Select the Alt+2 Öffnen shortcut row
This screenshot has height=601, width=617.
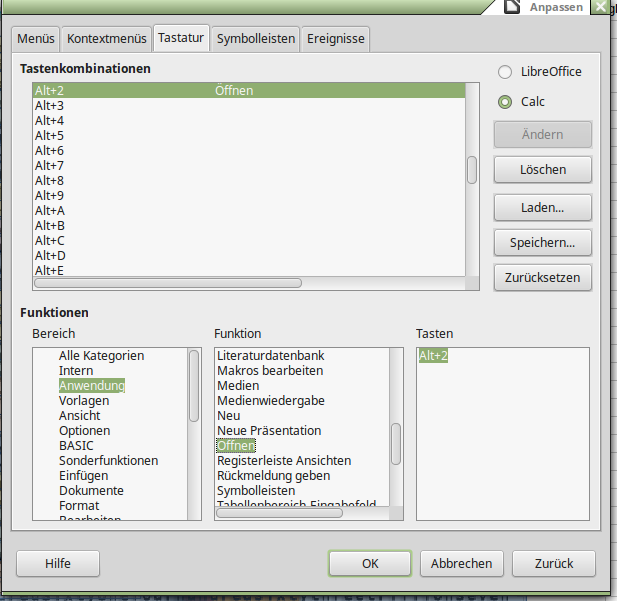pyautogui.click(x=249, y=91)
